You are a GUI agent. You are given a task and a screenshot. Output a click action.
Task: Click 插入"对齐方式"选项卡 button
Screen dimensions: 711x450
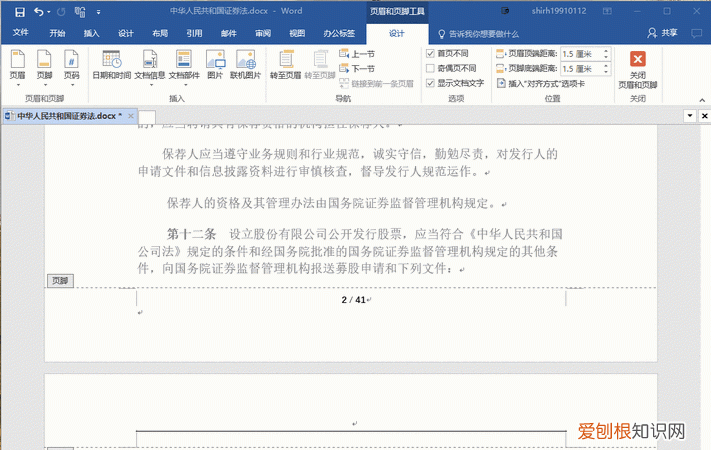(x=541, y=83)
